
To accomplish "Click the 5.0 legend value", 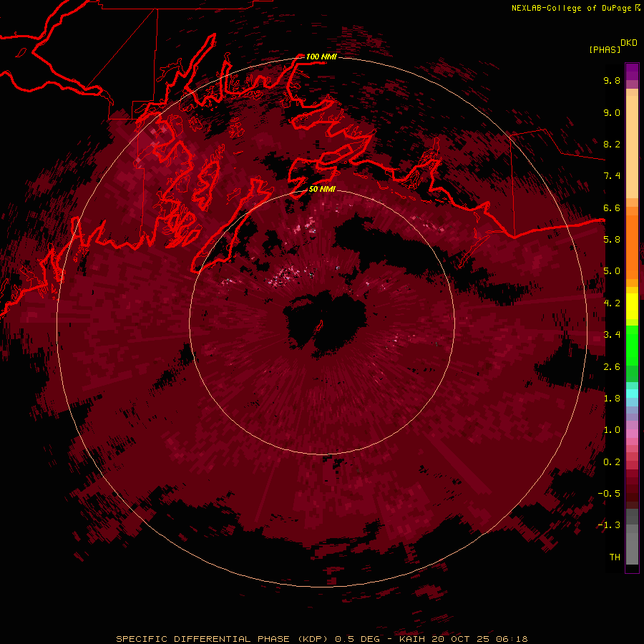I will (612, 271).
